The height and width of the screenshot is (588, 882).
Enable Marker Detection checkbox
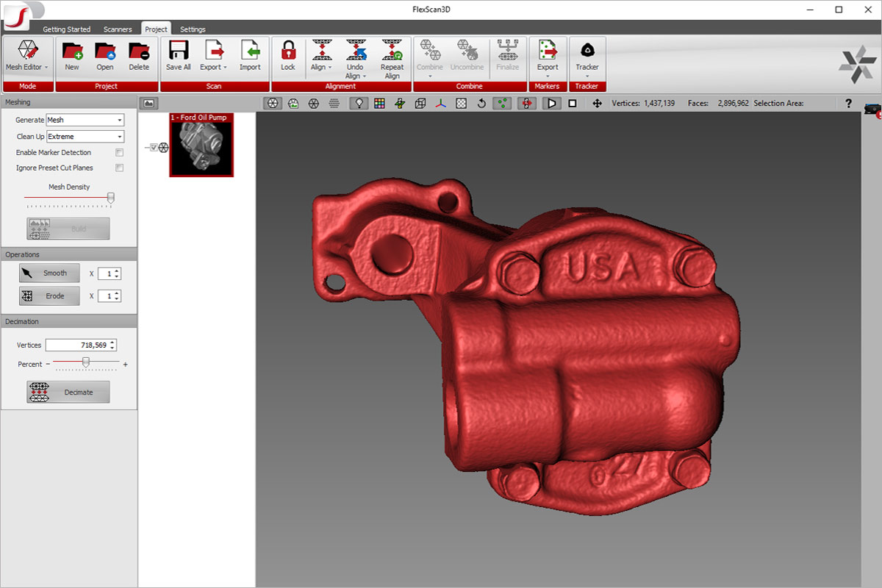coord(120,153)
